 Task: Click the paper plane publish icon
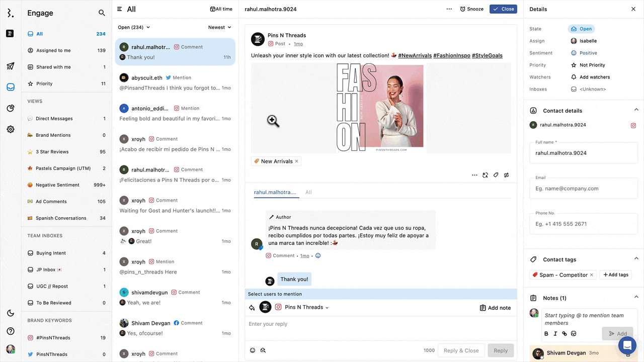pyautogui.click(x=11, y=66)
